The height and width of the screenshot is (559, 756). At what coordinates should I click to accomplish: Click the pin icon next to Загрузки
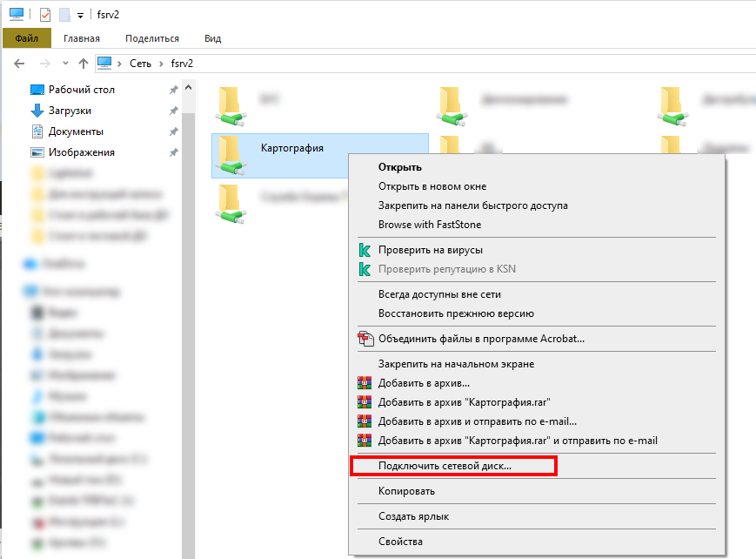click(x=174, y=111)
